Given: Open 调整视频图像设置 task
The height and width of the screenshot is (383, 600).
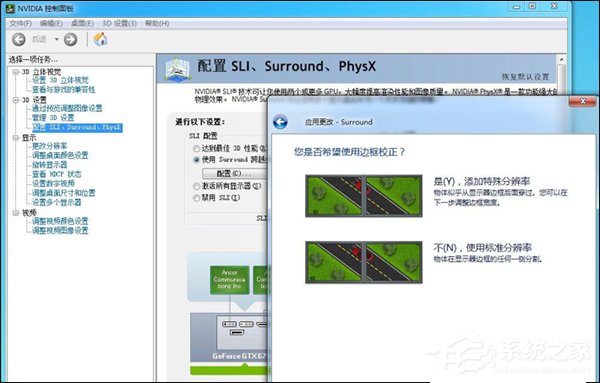Looking at the screenshot, I should (x=60, y=230).
